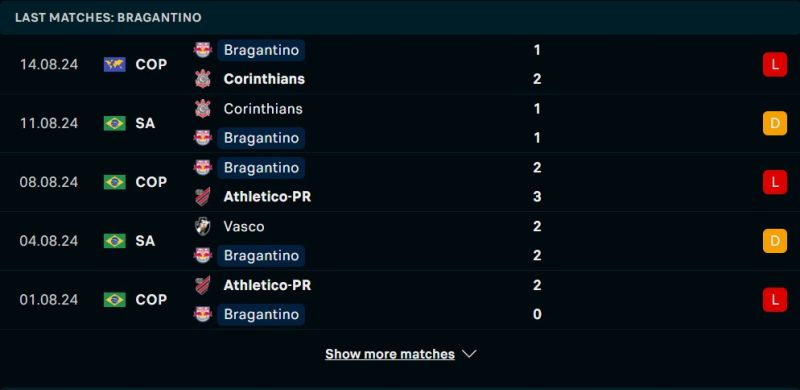Open the Vasco team link
This screenshot has height=390, width=800.
pos(244,226)
